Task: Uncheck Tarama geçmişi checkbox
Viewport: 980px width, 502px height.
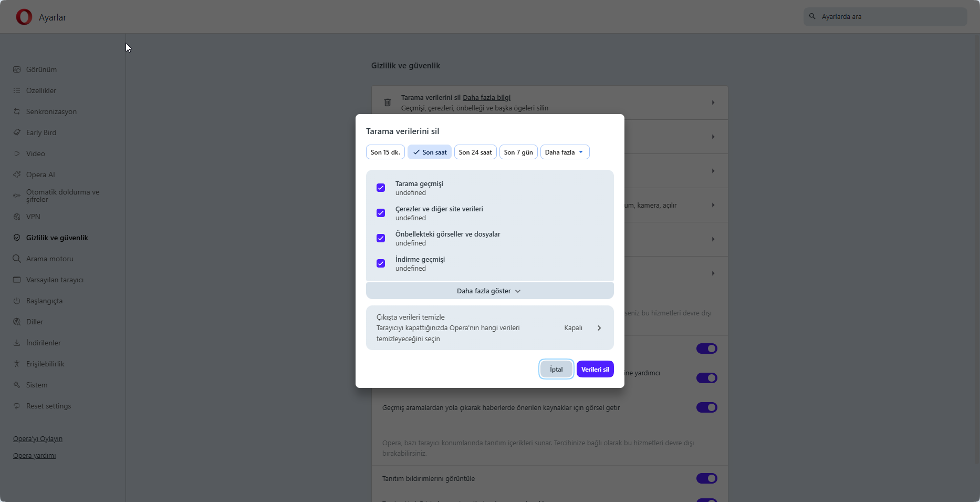Action: (381, 188)
